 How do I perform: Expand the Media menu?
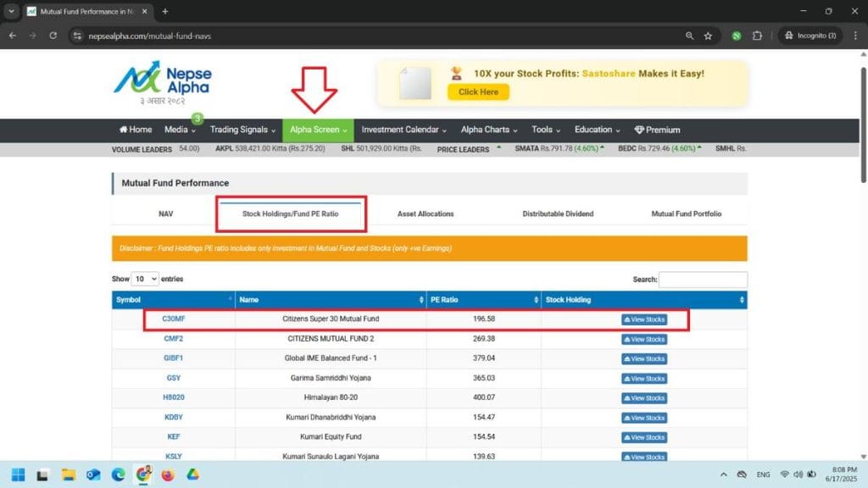[x=180, y=130]
